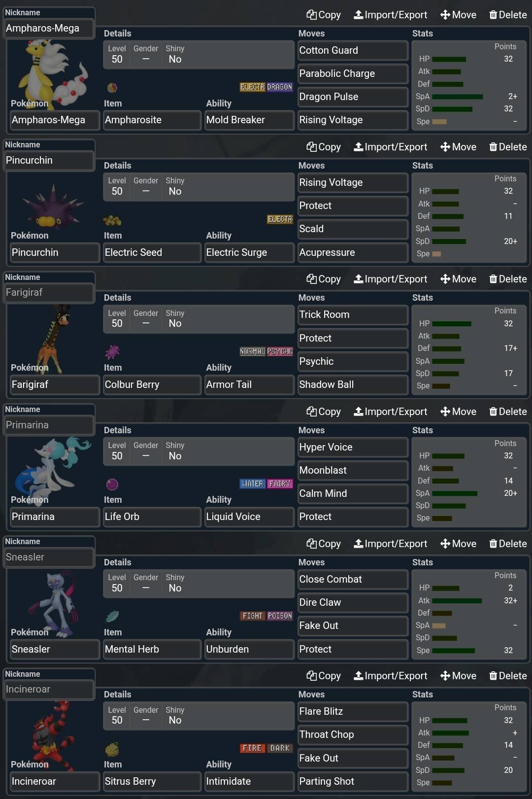
Task: Open Ampharos-Mega's stats panel
Action: pyautogui.click(x=469, y=85)
